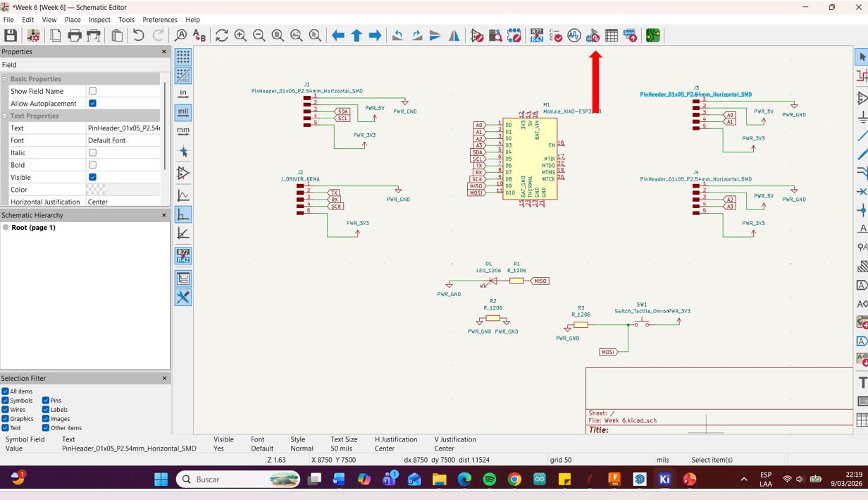Viewport: 868px width, 500px height.
Task: Open the File menu
Action: 8,20
